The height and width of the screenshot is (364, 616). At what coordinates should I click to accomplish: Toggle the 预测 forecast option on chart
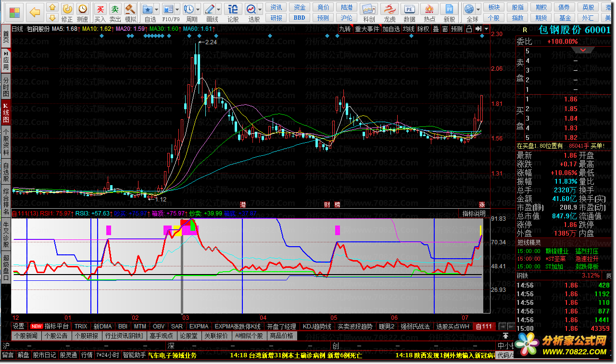(457, 29)
